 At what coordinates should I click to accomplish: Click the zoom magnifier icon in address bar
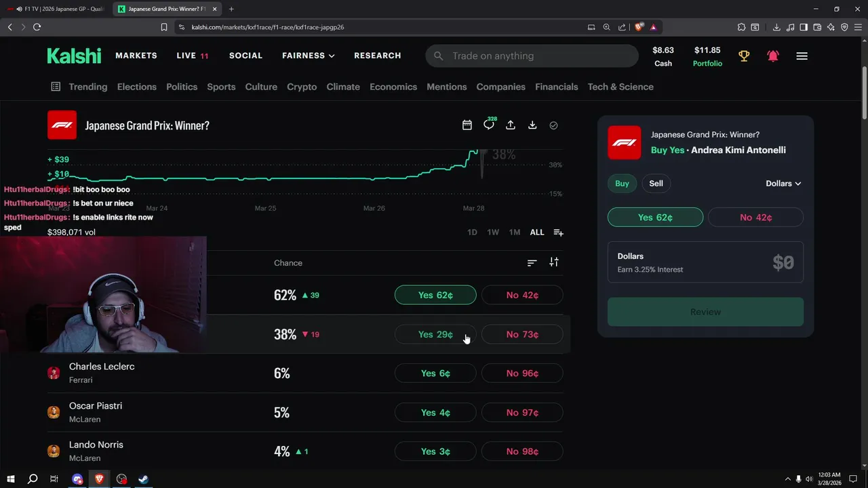point(607,27)
